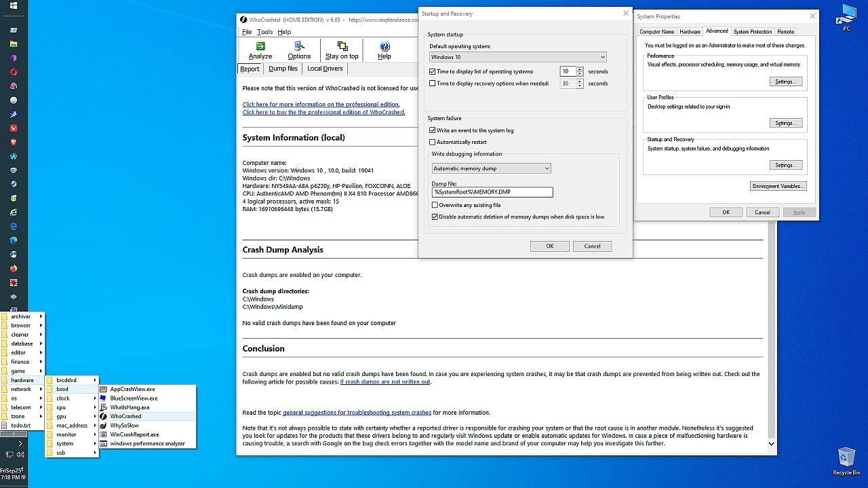868x488 pixels.
Task: Expand the cpu folder submenu
Action: click(x=72, y=407)
